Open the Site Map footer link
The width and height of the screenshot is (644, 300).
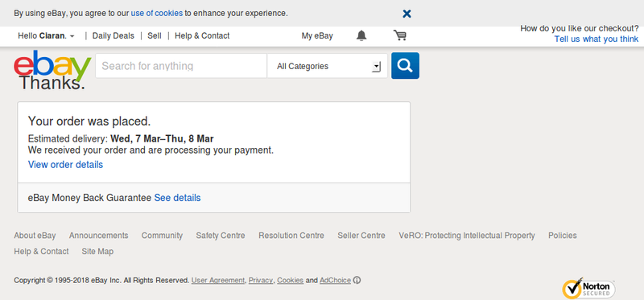pos(97,251)
